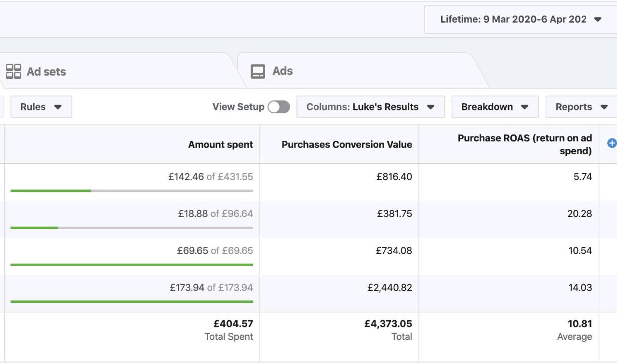This screenshot has height=364, width=617.
Task: Select the 20.28 ROAS cell
Action: [579, 214]
